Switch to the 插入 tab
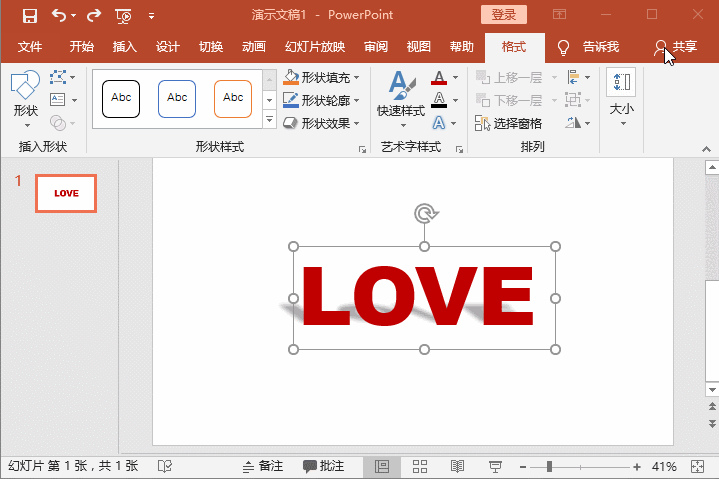 (125, 47)
